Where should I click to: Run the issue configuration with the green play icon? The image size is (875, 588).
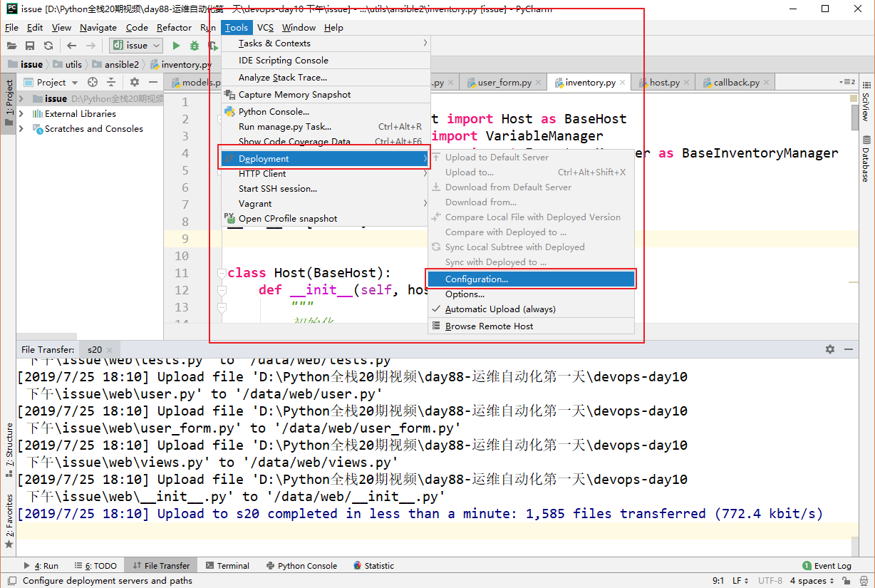(x=176, y=46)
